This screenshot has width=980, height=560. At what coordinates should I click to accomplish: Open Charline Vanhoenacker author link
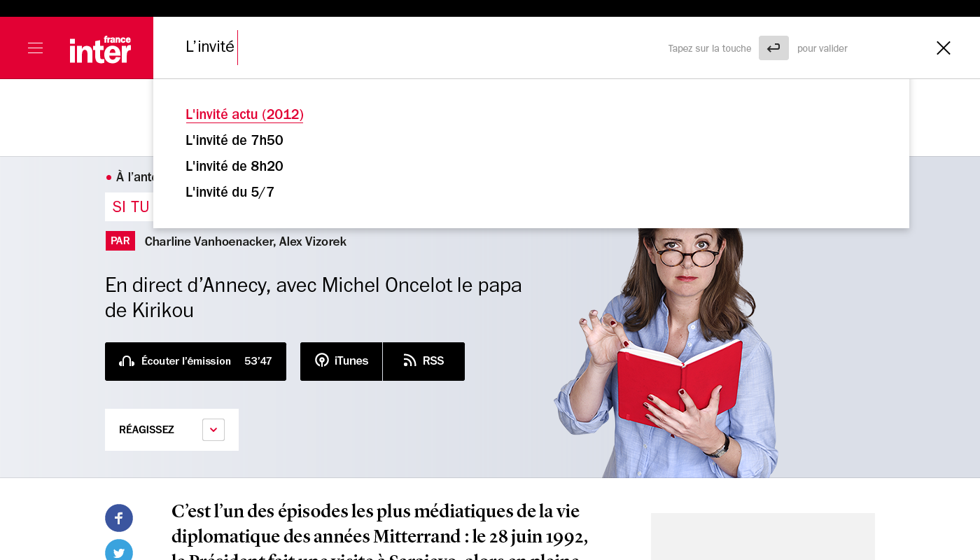[x=209, y=241]
